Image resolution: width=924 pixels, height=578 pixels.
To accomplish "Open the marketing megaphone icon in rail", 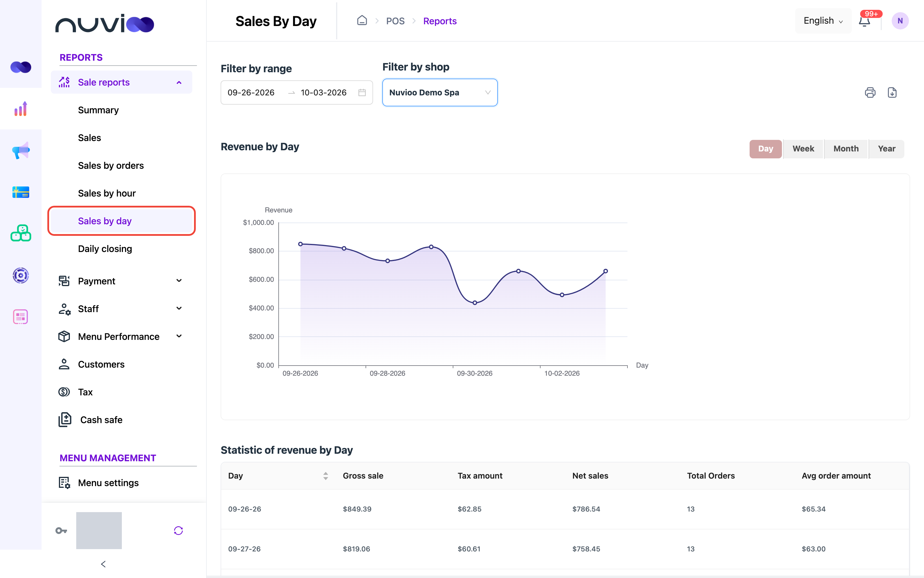I will pos(21,151).
